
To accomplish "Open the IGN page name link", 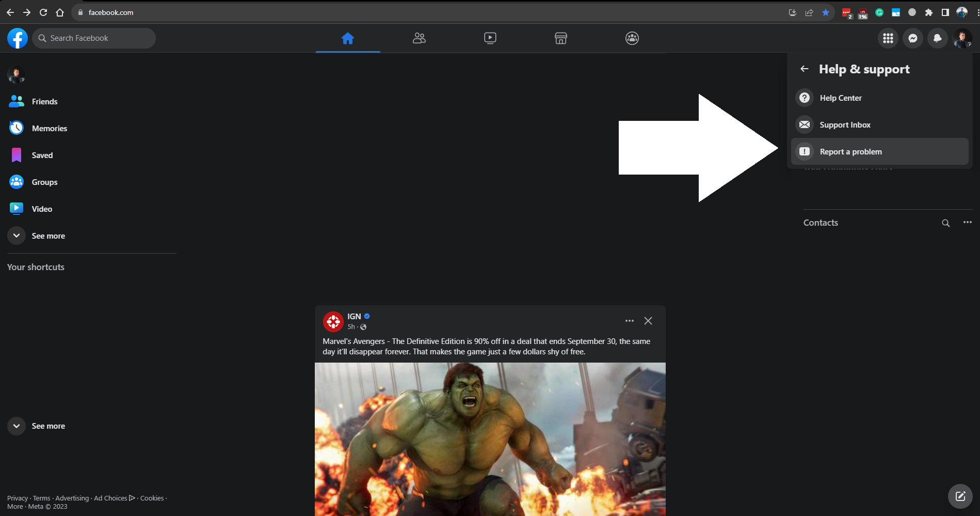I will coord(354,317).
